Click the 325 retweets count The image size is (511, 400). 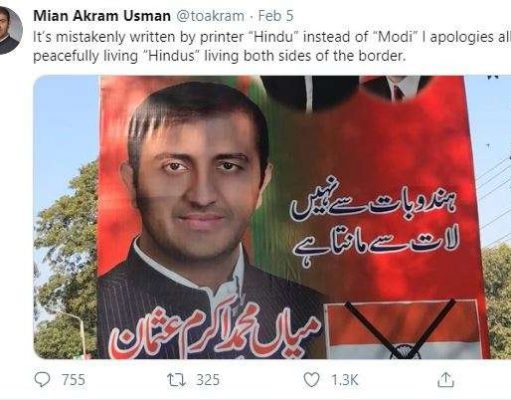(x=208, y=380)
